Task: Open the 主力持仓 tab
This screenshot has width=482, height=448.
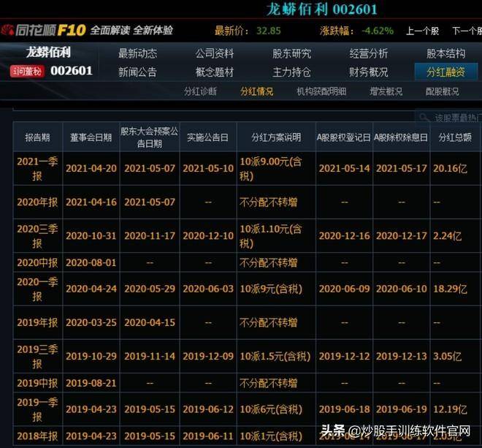Action: pyautogui.click(x=291, y=72)
